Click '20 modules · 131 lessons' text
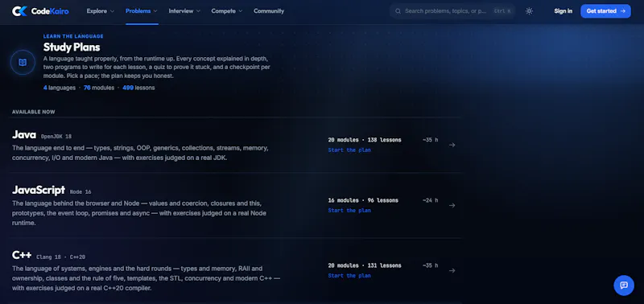Image resolution: width=644 pixels, height=304 pixels. point(365,265)
